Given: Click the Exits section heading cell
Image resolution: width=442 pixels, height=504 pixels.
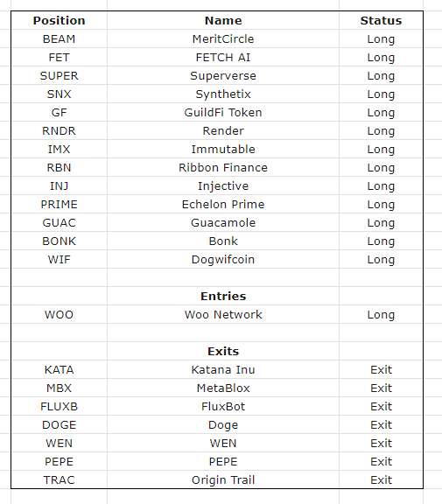Looking at the screenshot, I should [x=223, y=351].
